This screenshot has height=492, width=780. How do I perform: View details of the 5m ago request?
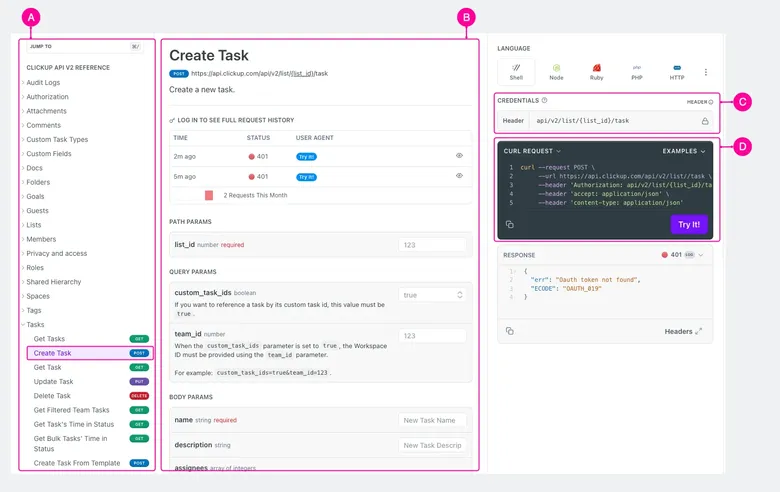click(x=459, y=176)
